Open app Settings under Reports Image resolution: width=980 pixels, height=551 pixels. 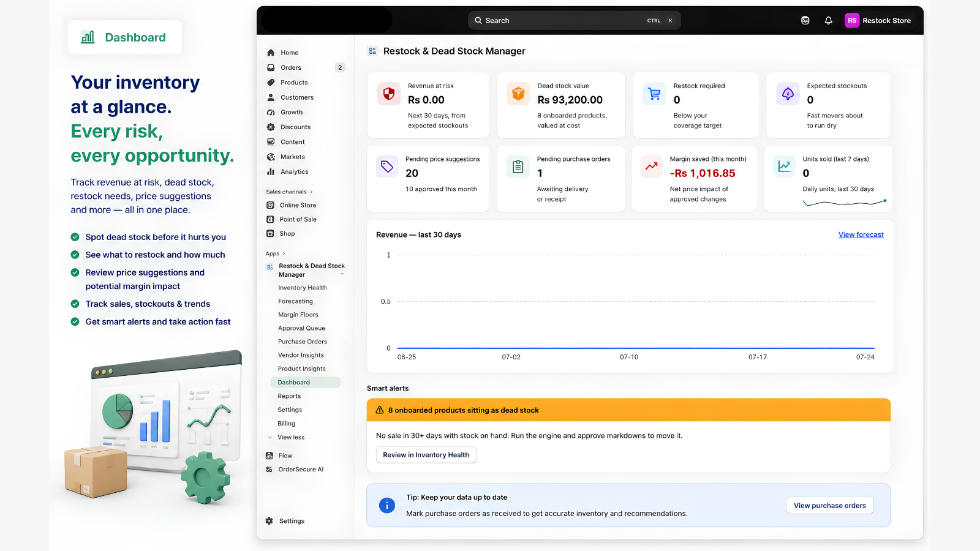coord(290,410)
